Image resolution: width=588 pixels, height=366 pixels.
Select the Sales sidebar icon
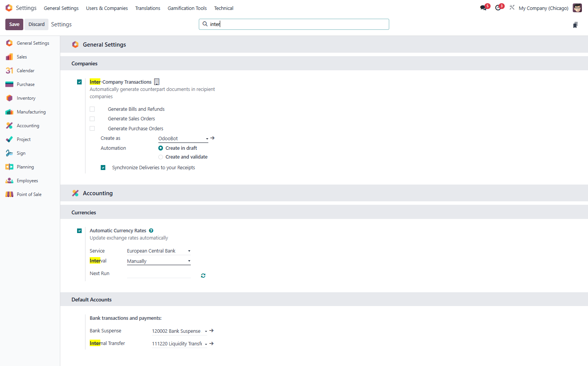(9, 57)
